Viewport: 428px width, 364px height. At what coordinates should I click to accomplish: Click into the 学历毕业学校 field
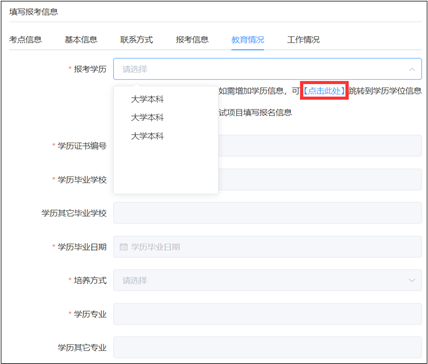point(267,179)
